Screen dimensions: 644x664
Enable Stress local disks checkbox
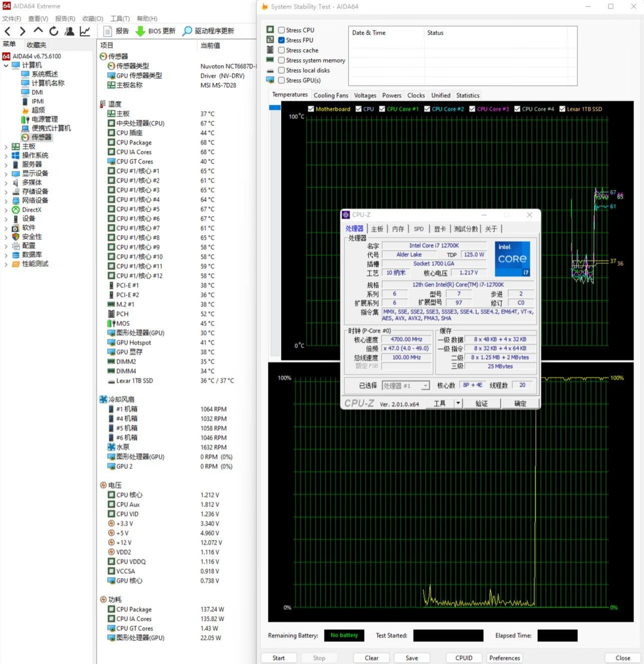click(281, 70)
